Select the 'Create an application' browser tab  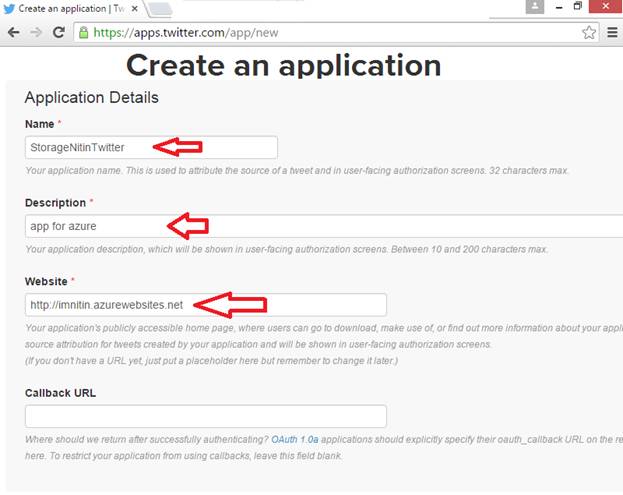[72, 9]
